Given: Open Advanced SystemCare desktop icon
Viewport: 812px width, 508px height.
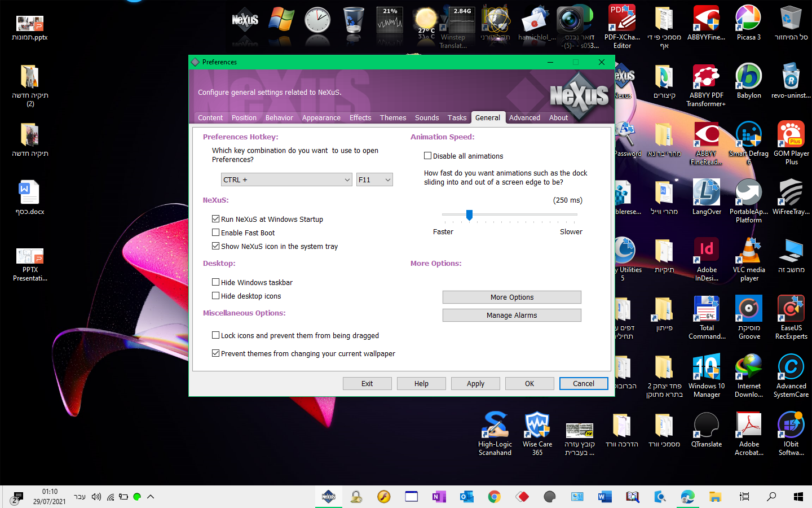Looking at the screenshot, I should (x=791, y=375).
